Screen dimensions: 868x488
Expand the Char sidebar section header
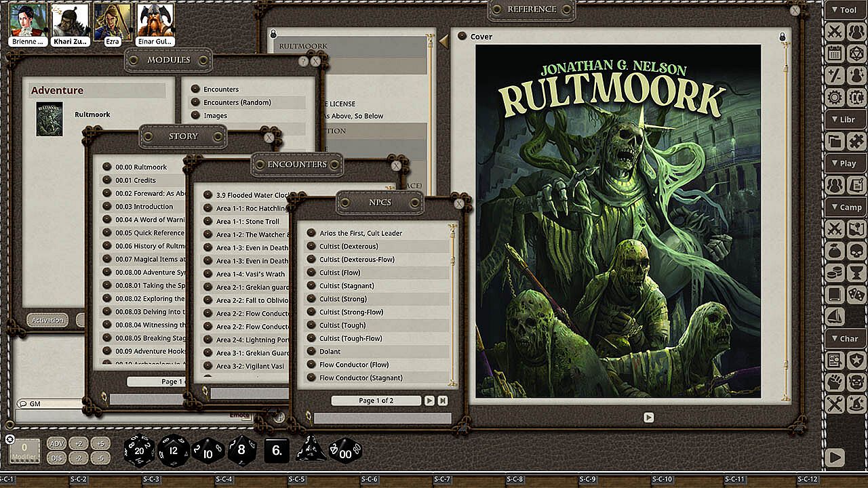click(846, 339)
